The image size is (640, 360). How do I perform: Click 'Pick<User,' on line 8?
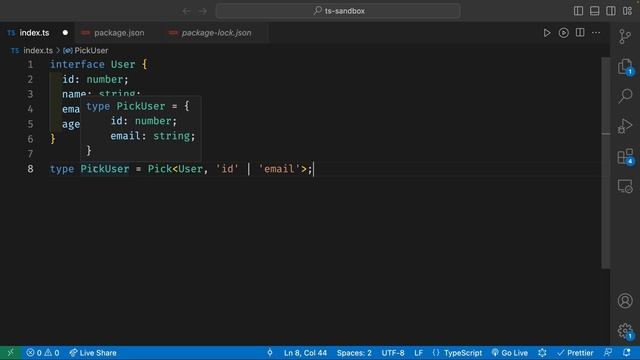[178, 169]
